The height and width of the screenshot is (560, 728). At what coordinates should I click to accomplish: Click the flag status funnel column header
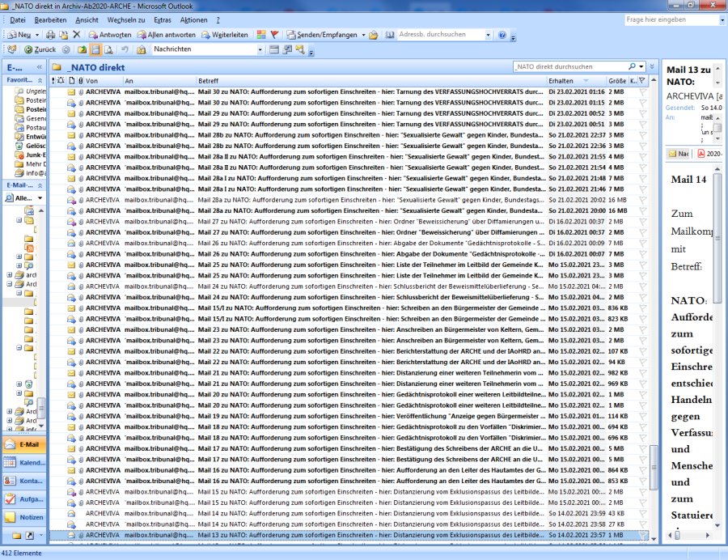pos(642,80)
